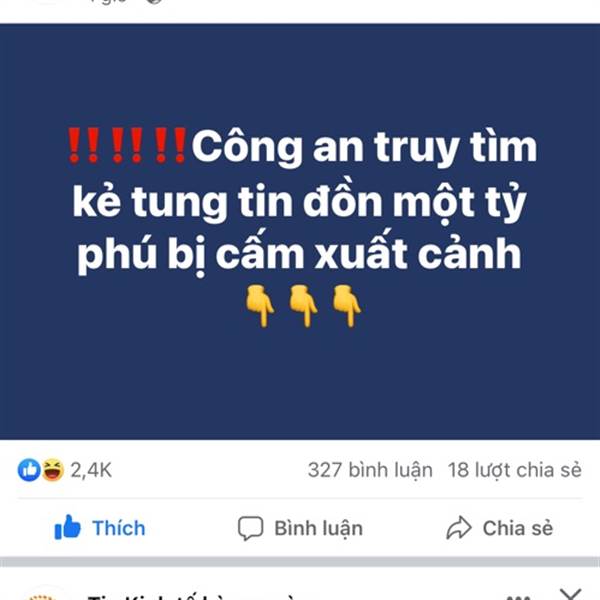
Task: Click the Chia sẻ button text
Action: 518,528
